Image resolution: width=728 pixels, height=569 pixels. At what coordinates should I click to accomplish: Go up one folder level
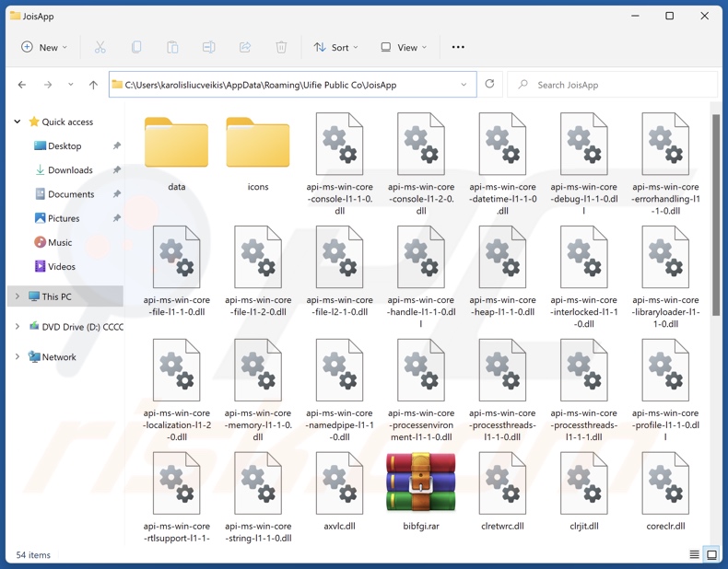[x=93, y=85]
